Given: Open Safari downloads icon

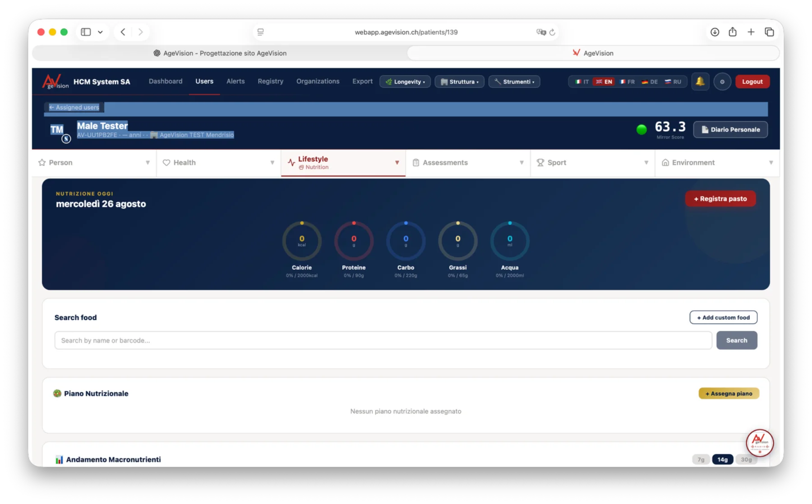Looking at the screenshot, I should pos(715,32).
